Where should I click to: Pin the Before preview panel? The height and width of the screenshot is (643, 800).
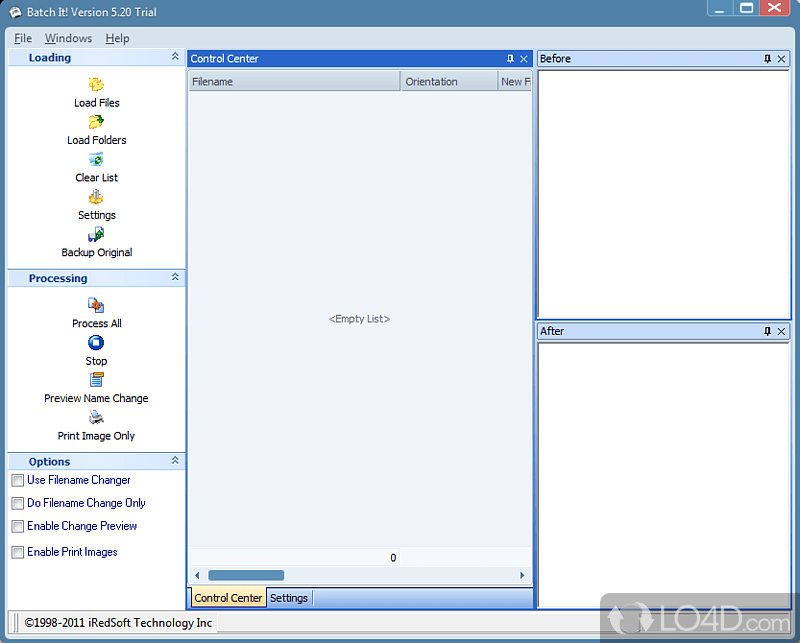click(x=767, y=59)
